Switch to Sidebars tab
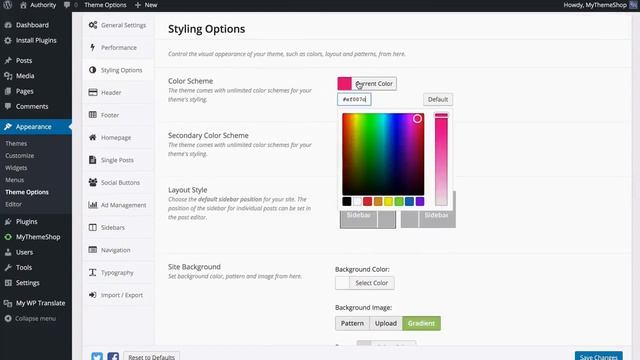 (x=118, y=227)
